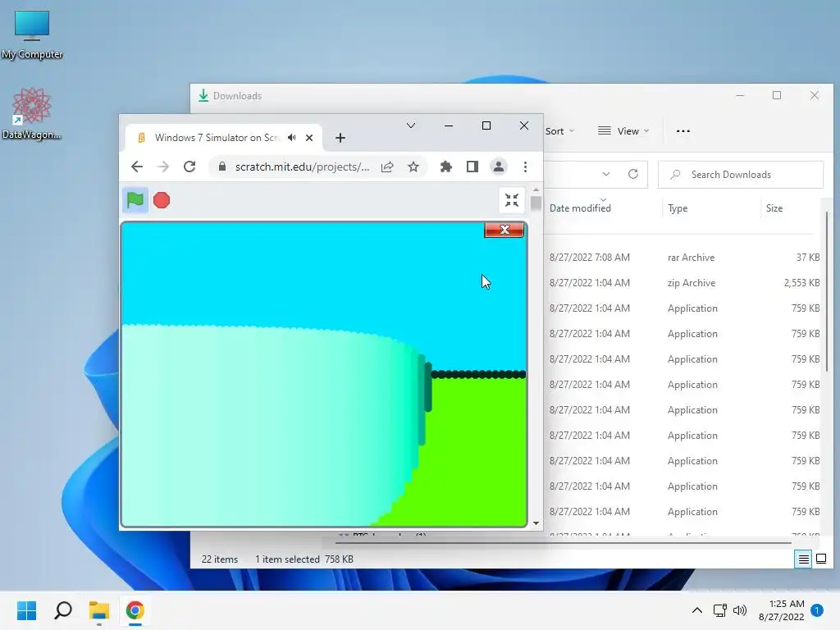This screenshot has height=630, width=840.
Task: Click the 37 KB size cell
Action: pyautogui.click(x=808, y=257)
